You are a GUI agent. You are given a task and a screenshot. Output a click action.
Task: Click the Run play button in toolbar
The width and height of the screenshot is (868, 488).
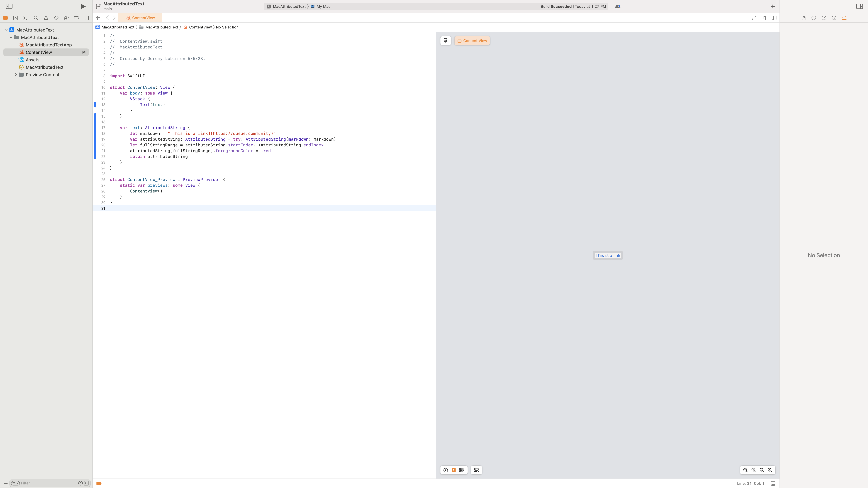83,6
